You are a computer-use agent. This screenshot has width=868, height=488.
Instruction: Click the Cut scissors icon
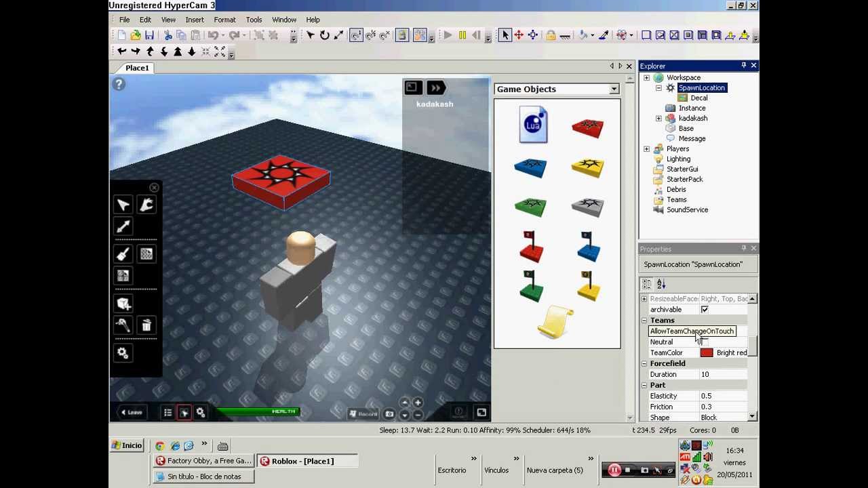167,35
